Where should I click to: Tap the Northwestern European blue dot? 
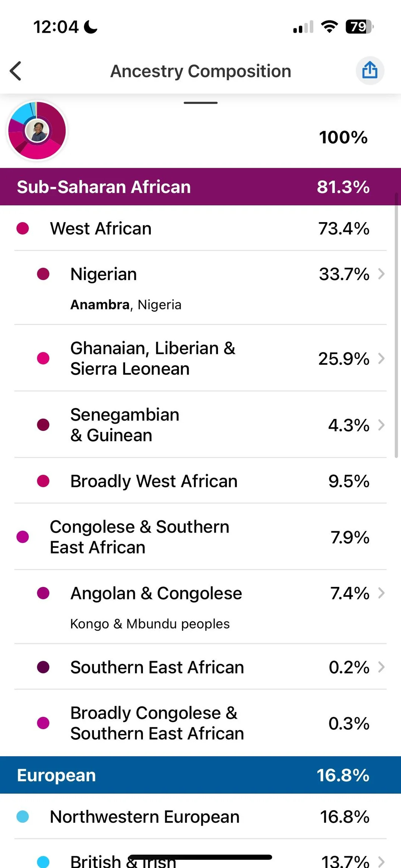[23, 817]
